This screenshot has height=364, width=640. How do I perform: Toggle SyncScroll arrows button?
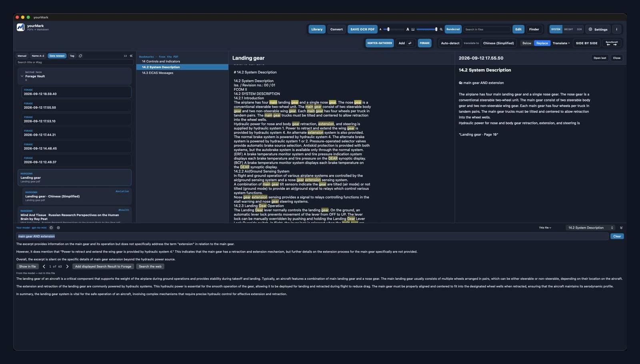(612, 43)
